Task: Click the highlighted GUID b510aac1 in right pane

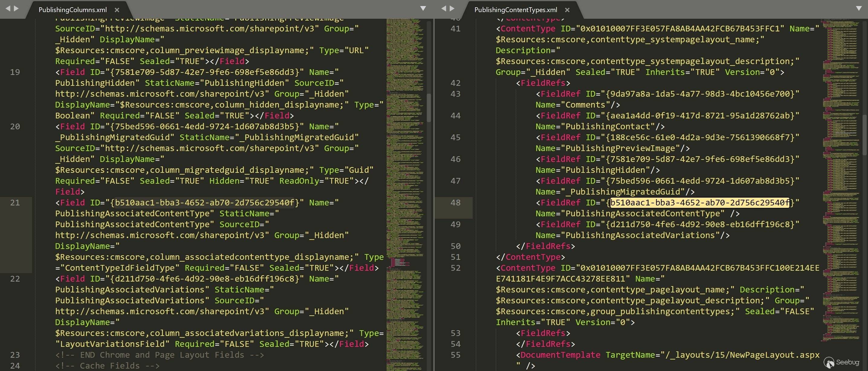Action: (x=700, y=202)
